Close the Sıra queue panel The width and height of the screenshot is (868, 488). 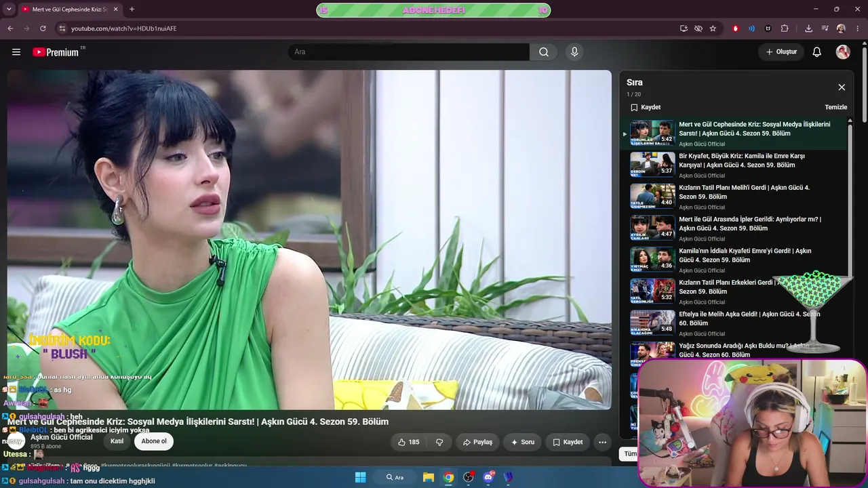tap(842, 87)
